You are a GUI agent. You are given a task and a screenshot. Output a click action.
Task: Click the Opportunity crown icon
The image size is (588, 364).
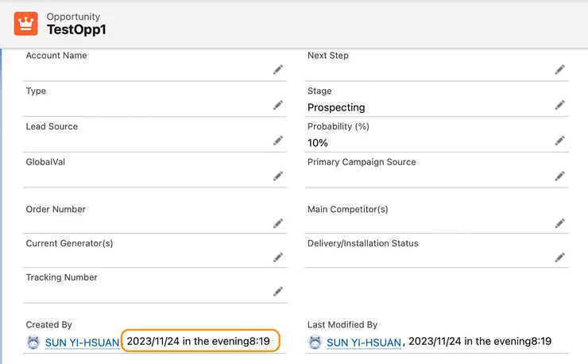tap(26, 24)
